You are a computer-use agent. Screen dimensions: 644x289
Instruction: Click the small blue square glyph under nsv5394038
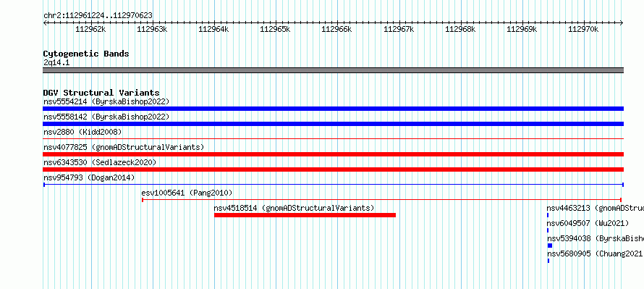tap(550, 246)
